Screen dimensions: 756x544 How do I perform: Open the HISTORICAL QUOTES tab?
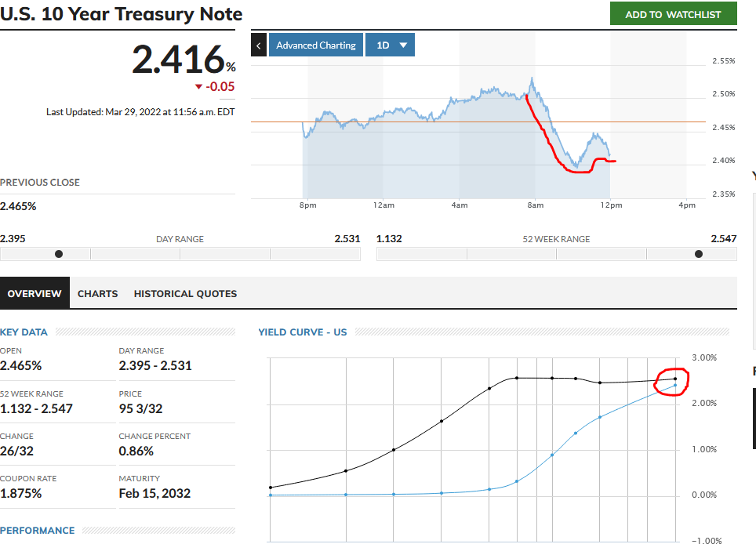click(x=185, y=293)
